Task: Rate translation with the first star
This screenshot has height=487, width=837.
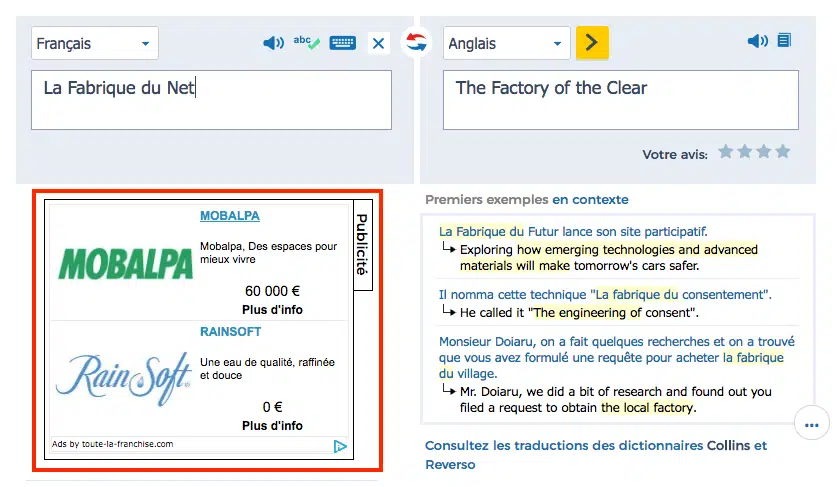Action: (726, 152)
